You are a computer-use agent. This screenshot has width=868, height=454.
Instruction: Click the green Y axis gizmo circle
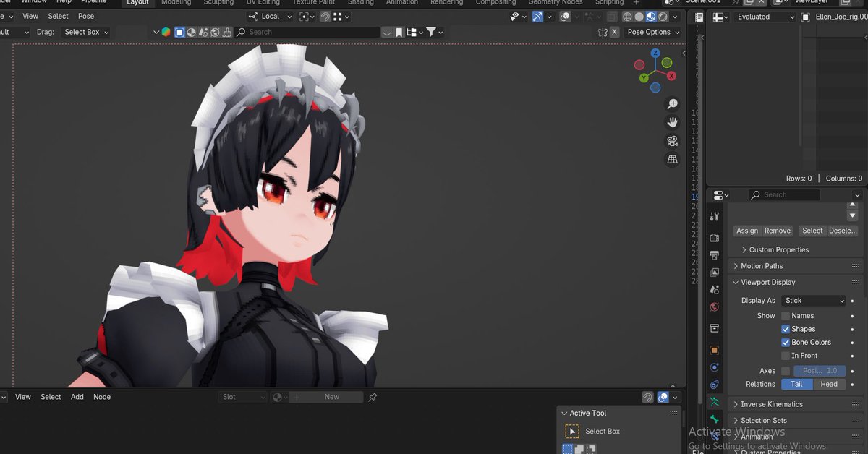(644, 78)
